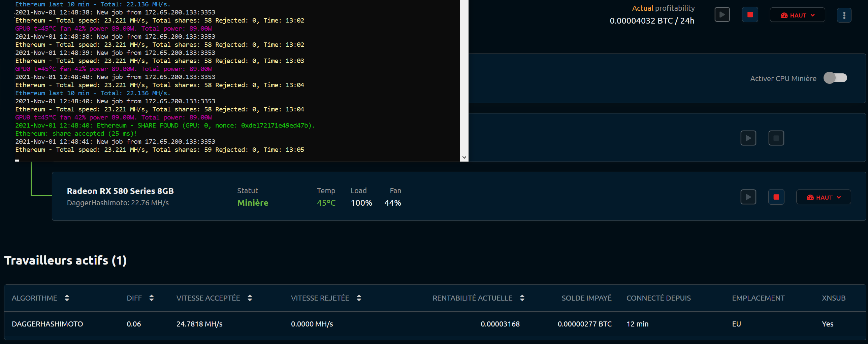Toggle the Activer CPU Minière switch
868x344 pixels.
835,78
